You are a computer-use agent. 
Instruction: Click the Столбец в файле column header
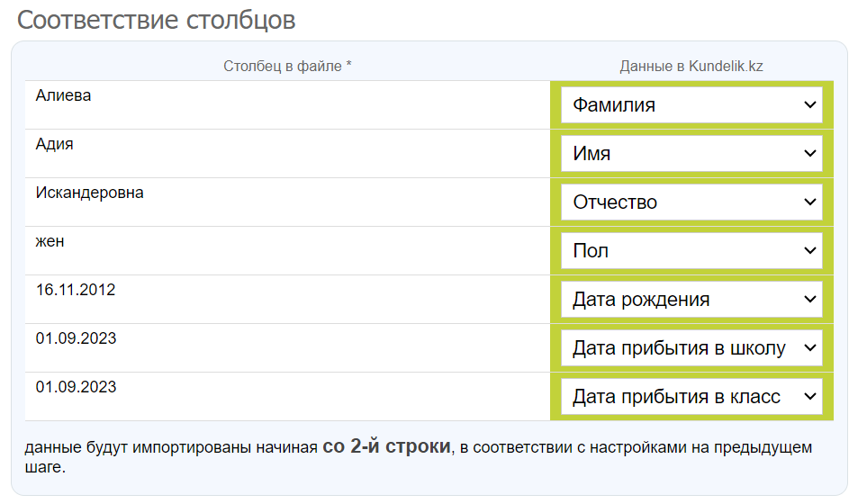click(287, 66)
